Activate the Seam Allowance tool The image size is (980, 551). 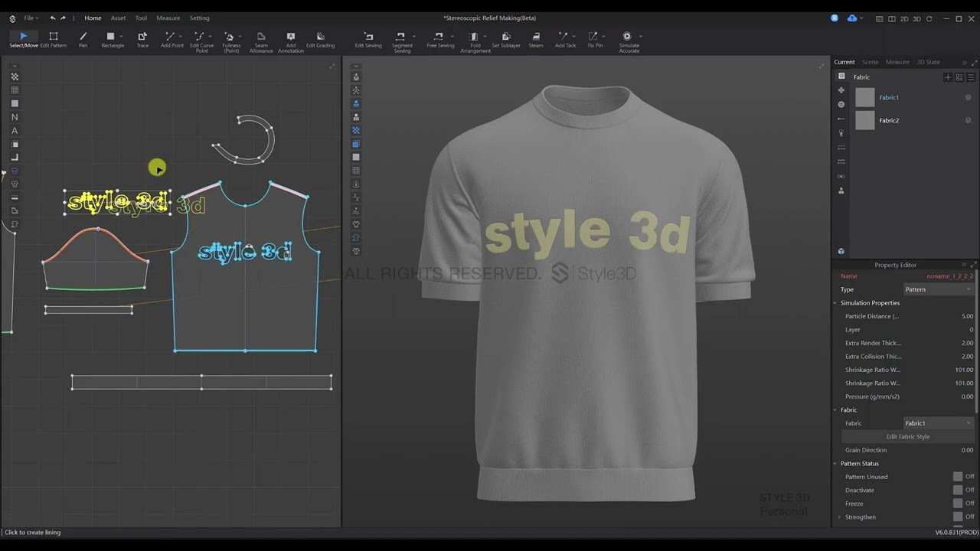point(261,42)
